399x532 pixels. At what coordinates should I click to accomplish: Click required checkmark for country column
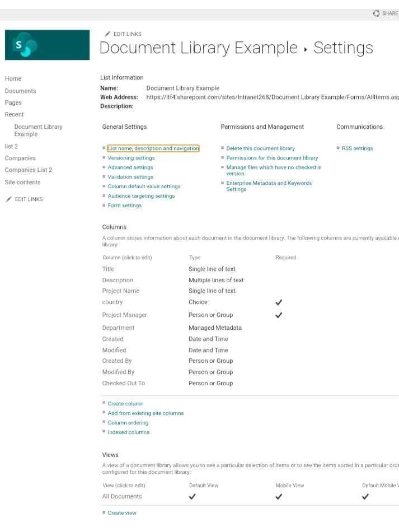pos(279,302)
